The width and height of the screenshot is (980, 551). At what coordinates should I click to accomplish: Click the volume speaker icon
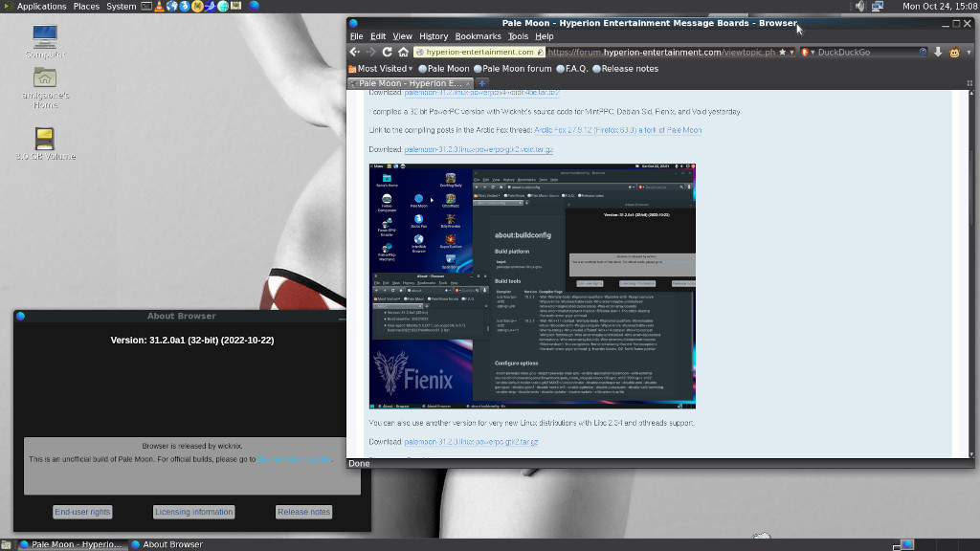[x=860, y=7]
